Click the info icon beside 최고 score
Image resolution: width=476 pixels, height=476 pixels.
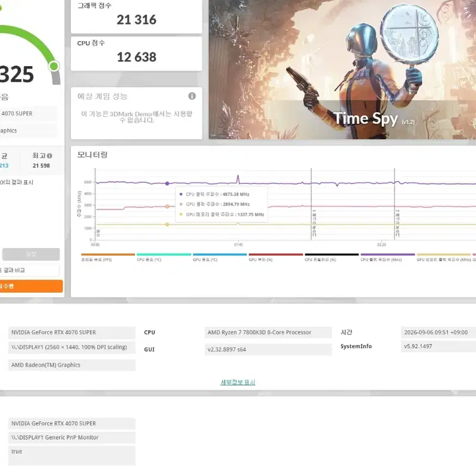coord(49,156)
